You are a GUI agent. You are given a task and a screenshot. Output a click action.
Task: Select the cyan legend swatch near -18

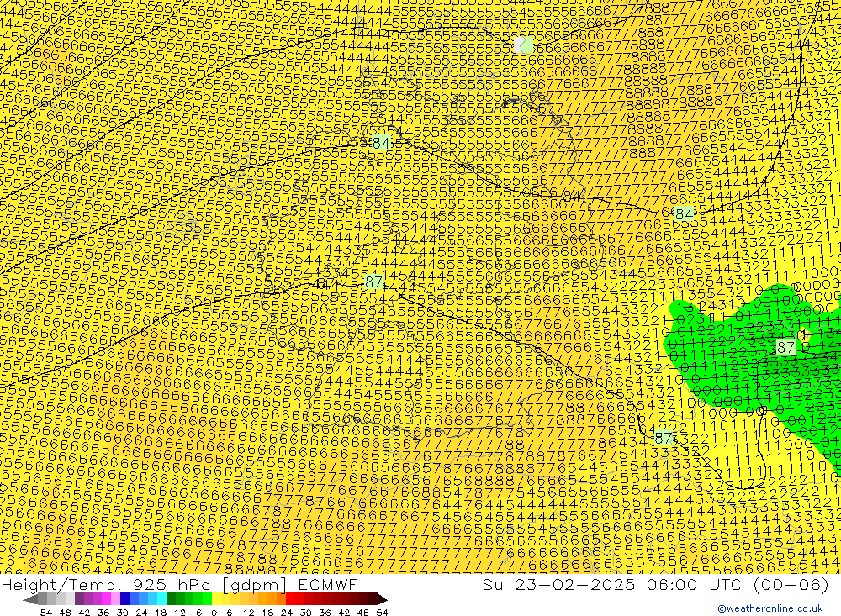[161, 599]
